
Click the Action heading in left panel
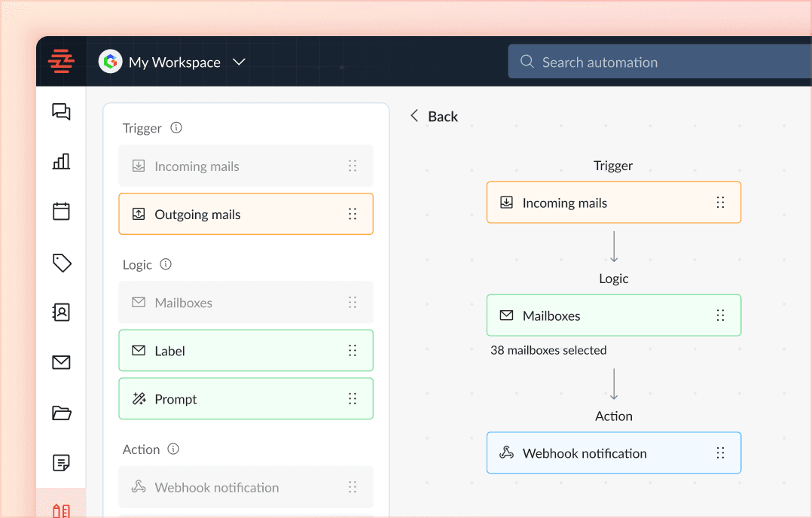(x=141, y=449)
